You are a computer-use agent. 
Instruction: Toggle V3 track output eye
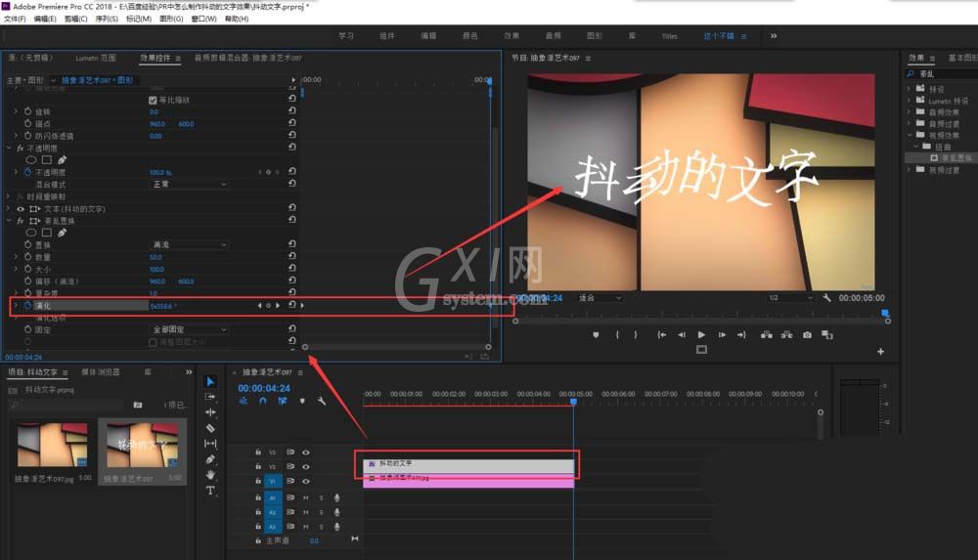[x=305, y=452]
